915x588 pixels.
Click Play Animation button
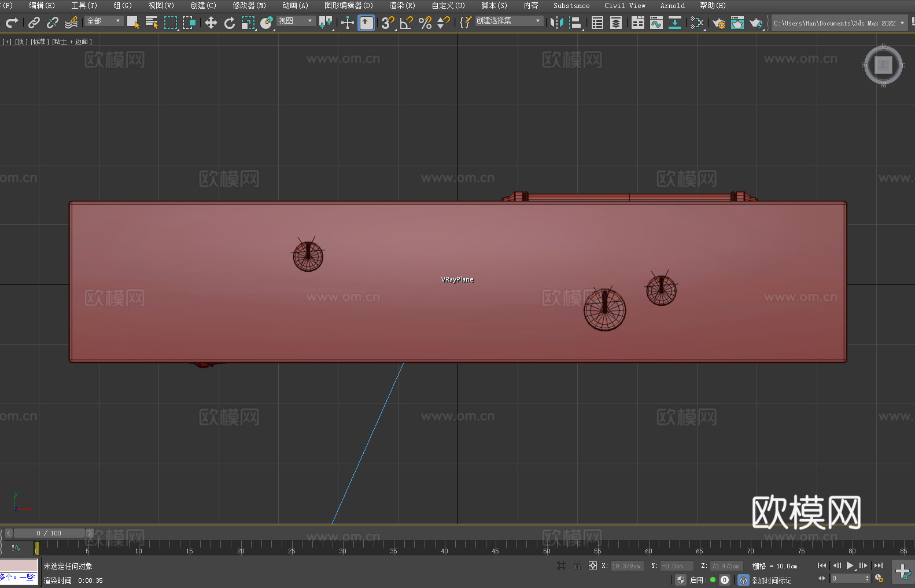[850, 565]
